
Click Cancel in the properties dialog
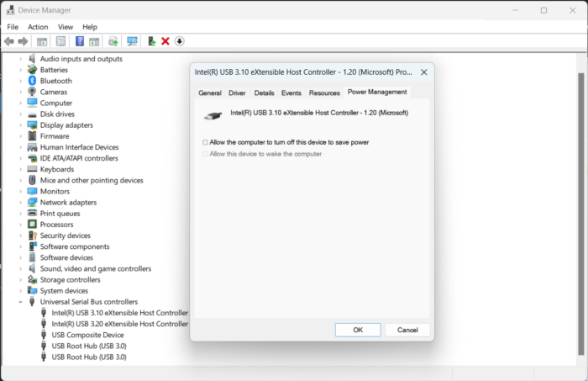[407, 330]
